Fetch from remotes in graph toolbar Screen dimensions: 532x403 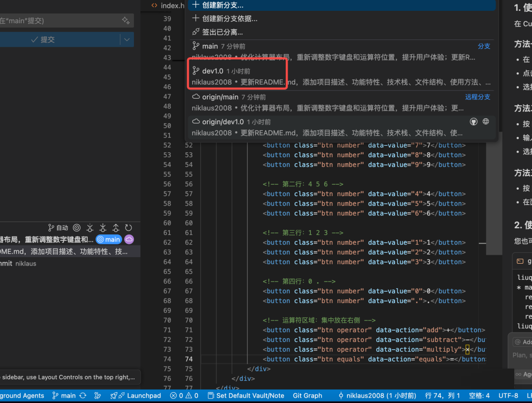90,228
